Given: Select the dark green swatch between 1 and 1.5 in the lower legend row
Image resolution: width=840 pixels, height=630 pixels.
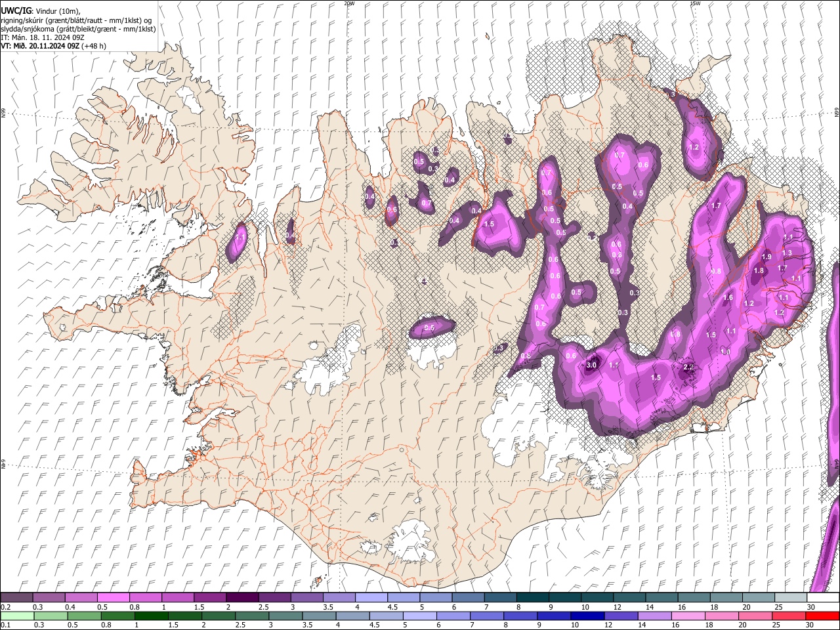Looking at the screenshot, I should 151,616.
